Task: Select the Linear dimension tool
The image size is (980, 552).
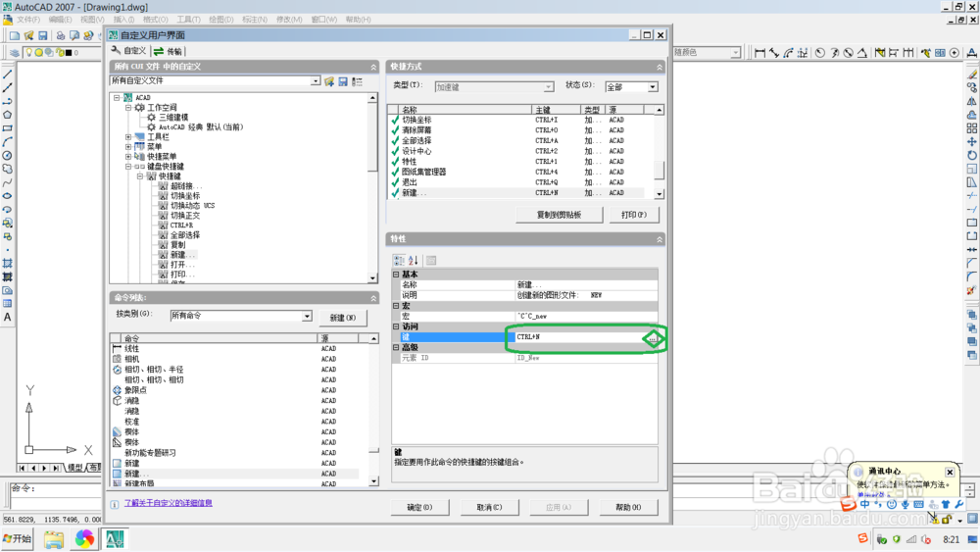Action: click(760, 53)
